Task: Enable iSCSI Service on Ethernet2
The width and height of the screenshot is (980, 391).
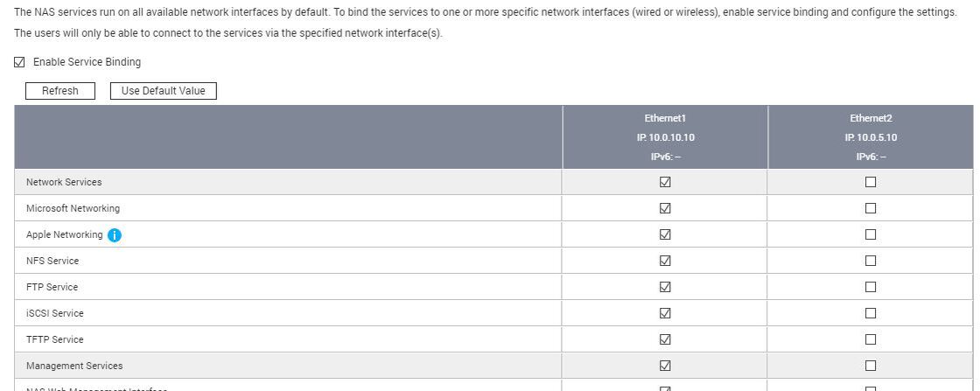Action: (871, 313)
